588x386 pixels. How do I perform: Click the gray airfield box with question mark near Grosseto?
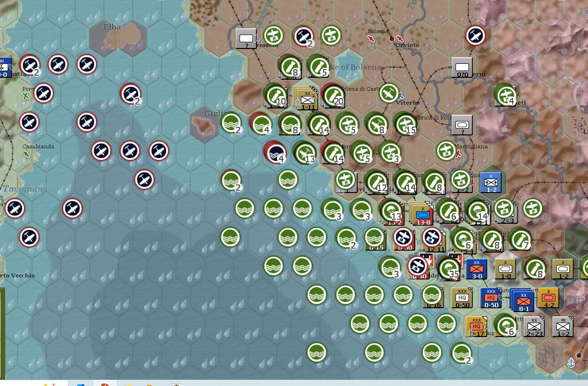tap(246, 38)
